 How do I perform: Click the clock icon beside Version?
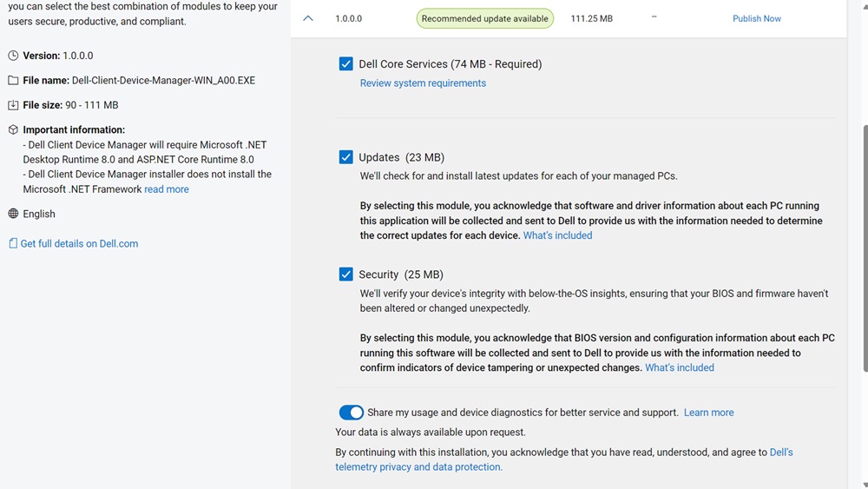13,56
